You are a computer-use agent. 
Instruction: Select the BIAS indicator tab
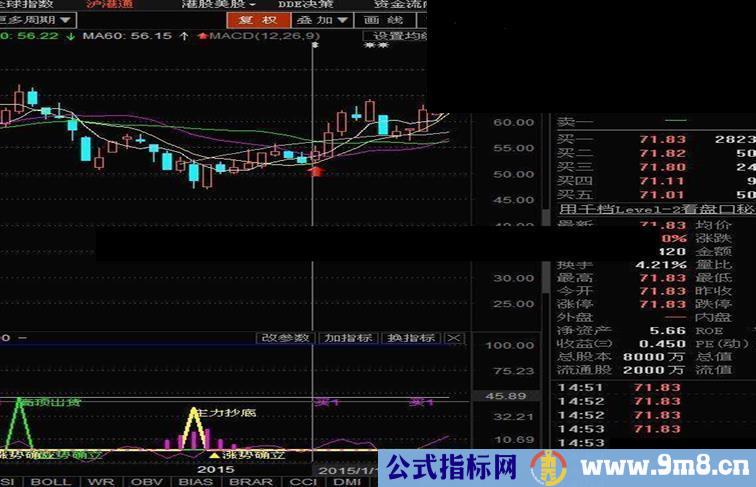(x=196, y=481)
